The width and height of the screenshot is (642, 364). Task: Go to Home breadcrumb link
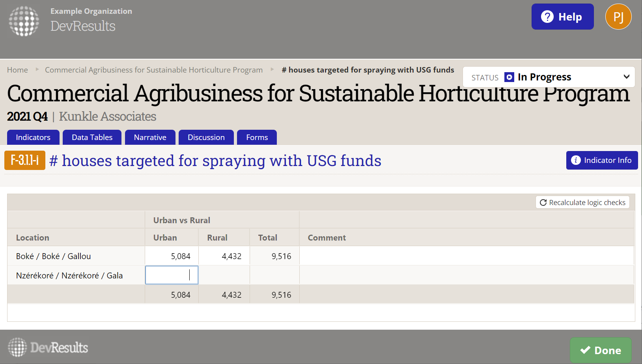click(x=17, y=70)
